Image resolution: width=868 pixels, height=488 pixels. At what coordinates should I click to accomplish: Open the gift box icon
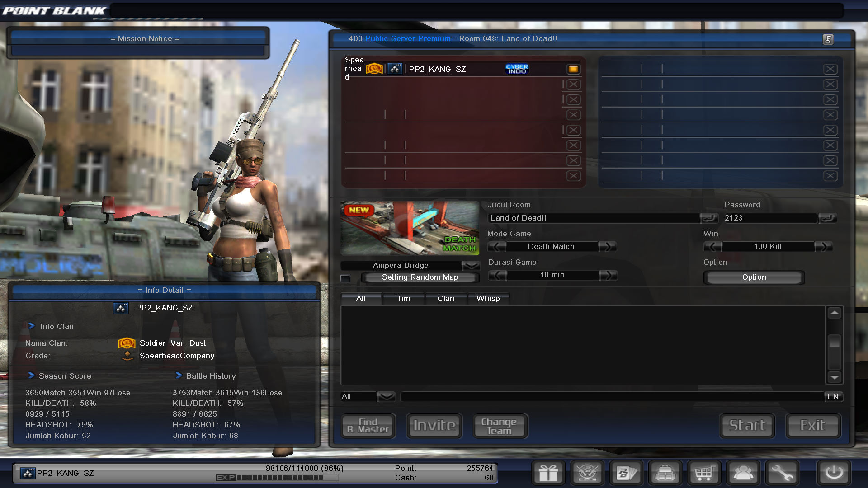[x=548, y=473]
